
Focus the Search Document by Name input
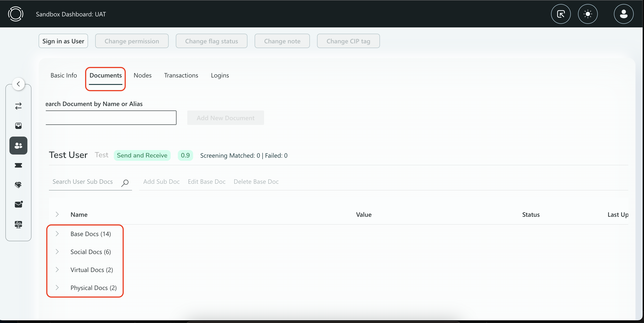[x=111, y=118]
